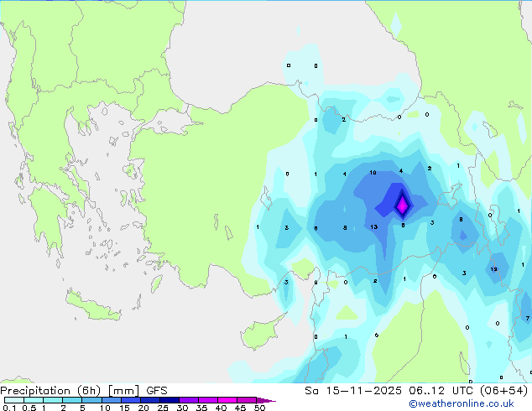Select the dark navy 25–30 mm legend swatch

coord(170,400)
